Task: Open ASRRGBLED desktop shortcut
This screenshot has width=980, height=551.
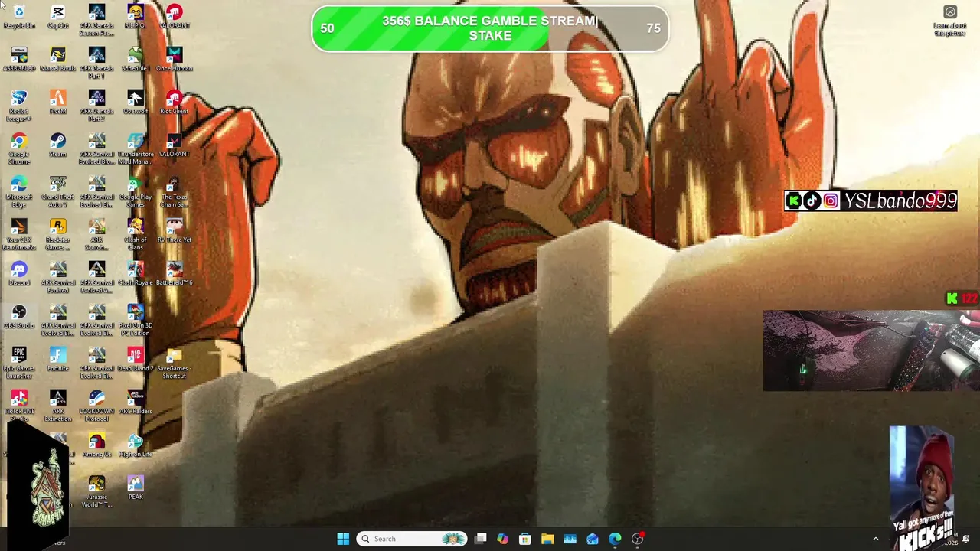Action: (19, 60)
